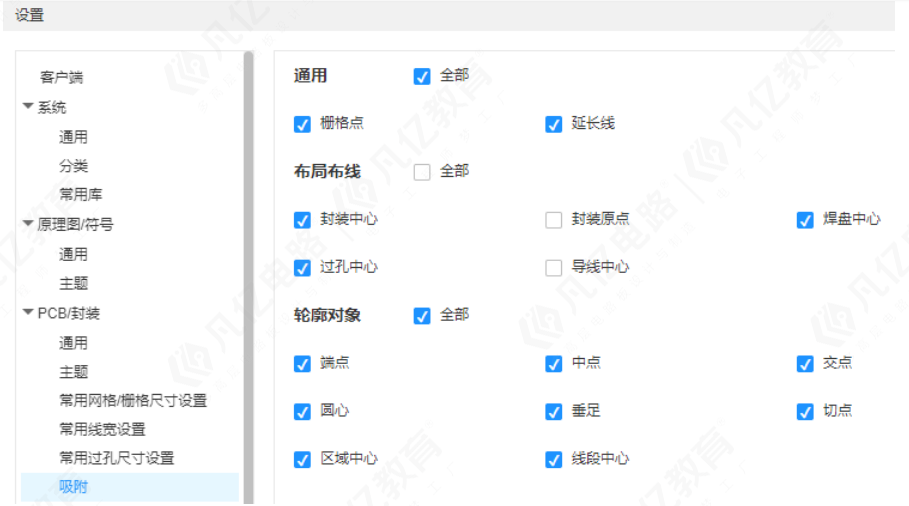Viewport: 909px width, 506px height.
Task: Uncheck the 延长线 checkbox
Action: pos(554,124)
